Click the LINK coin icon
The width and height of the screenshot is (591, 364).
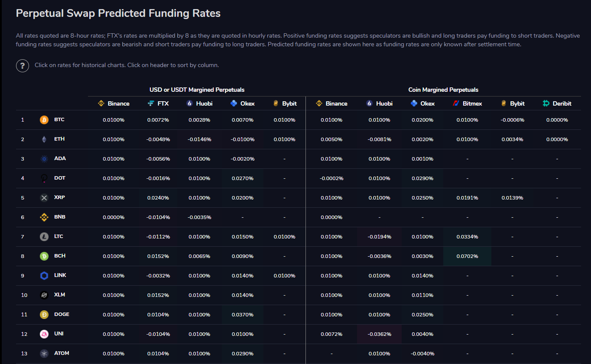point(44,276)
